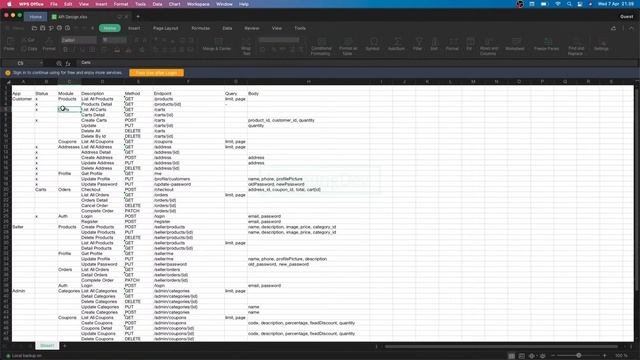Click the Sort tool in the ribbon
Image resolution: width=640 pixels, height=360 pixels.
(434, 44)
